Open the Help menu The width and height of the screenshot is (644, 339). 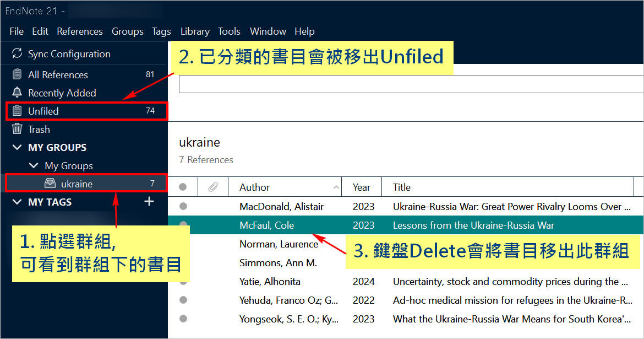click(304, 31)
